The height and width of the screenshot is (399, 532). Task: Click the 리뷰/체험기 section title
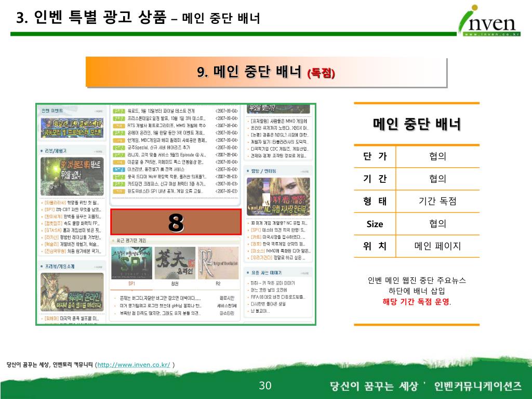tap(56, 151)
